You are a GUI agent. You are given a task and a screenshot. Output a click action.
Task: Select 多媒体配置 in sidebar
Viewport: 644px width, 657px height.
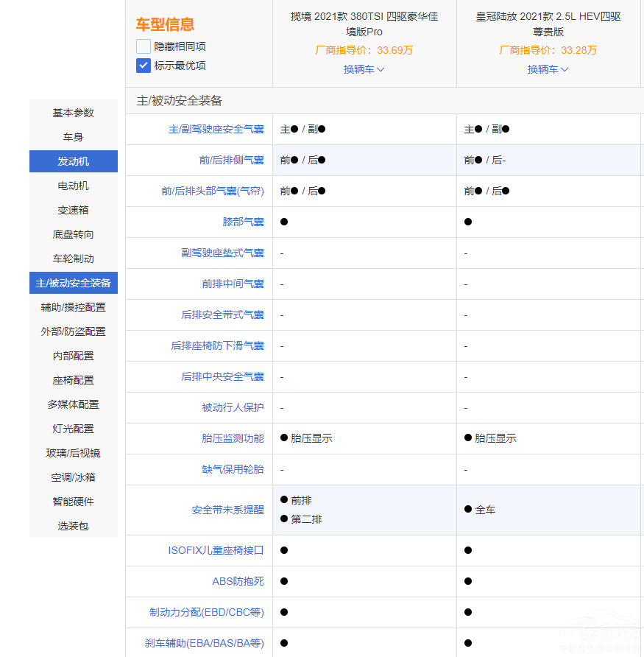tap(74, 404)
